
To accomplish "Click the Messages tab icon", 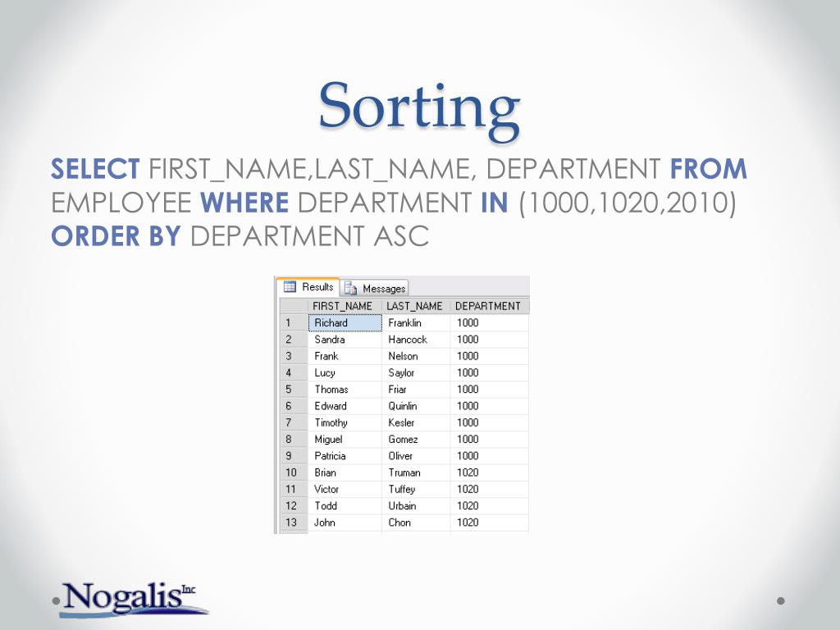I will [351, 288].
